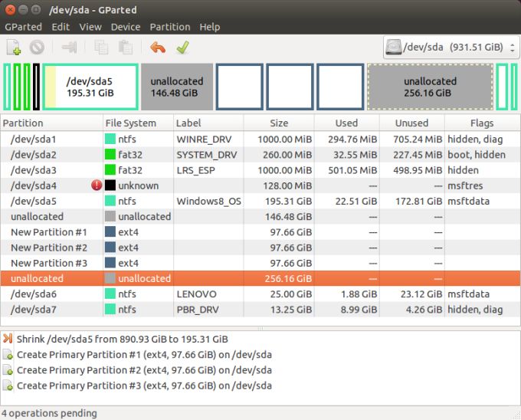Open the GParted menu
Screen dimensions: 521x420
24,27
